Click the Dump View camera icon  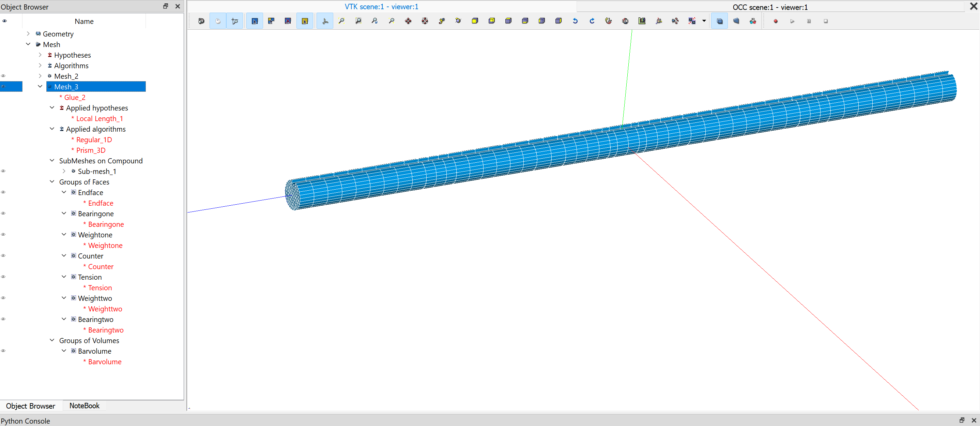pyautogui.click(x=201, y=21)
